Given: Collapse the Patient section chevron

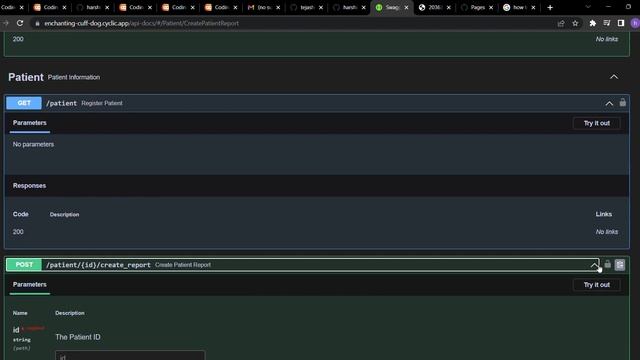Looking at the screenshot, I should click(614, 77).
